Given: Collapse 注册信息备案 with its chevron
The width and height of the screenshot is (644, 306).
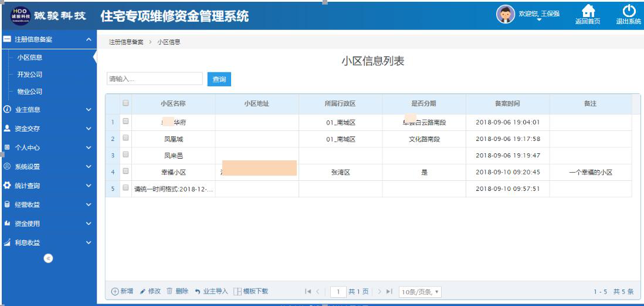Looking at the screenshot, I should tap(89, 39).
